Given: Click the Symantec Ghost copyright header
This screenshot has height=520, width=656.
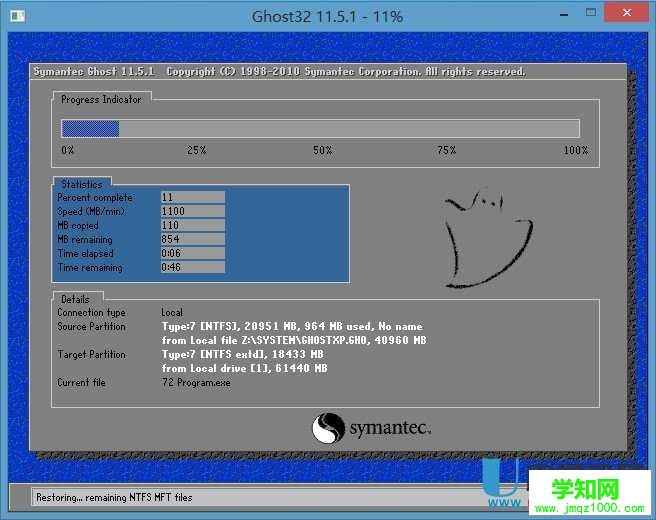Looking at the screenshot, I should pos(279,72).
